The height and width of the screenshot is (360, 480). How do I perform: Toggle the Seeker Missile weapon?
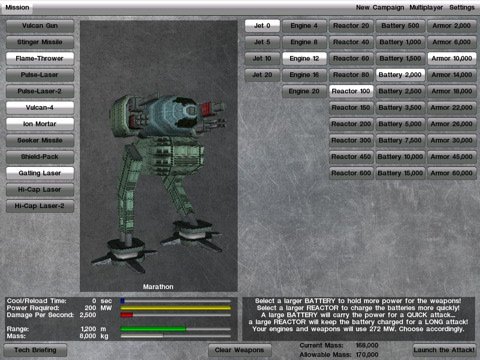pyautogui.click(x=40, y=140)
